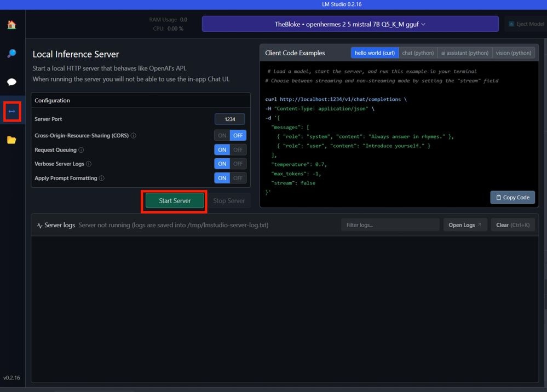Switch to the chat (python) tab

(418, 53)
